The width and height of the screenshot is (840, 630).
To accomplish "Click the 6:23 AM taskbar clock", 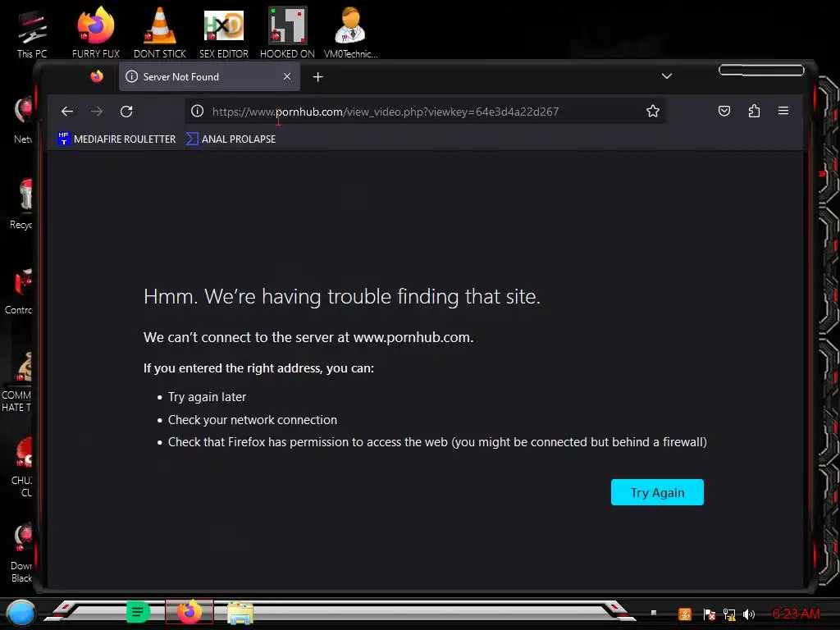I will pyautogui.click(x=796, y=614).
